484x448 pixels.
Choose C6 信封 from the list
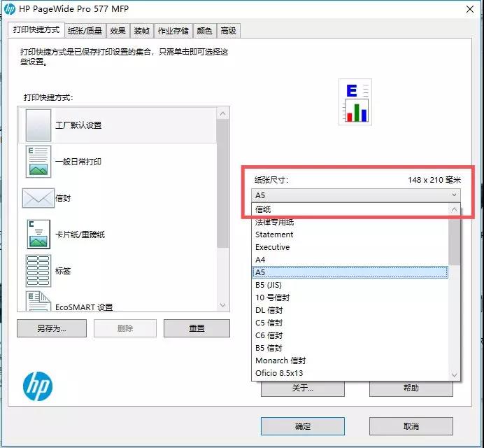point(350,335)
